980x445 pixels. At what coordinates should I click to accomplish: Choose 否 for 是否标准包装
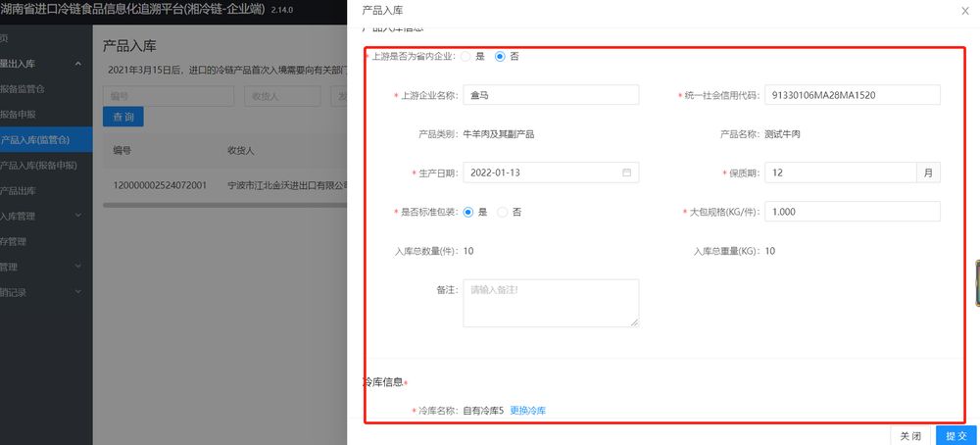[503, 212]
